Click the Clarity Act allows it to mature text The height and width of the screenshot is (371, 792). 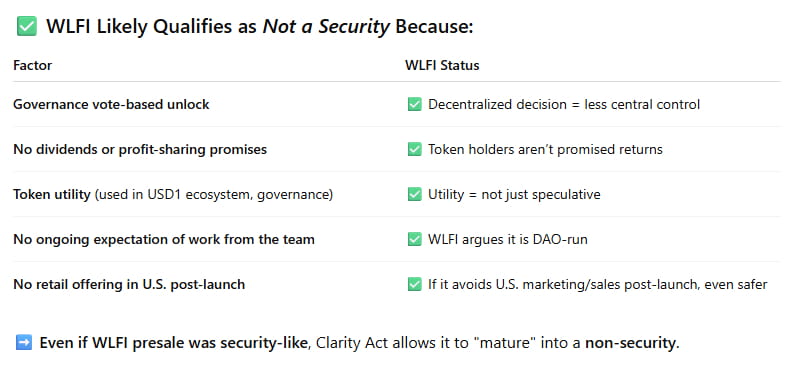[449, 343]
